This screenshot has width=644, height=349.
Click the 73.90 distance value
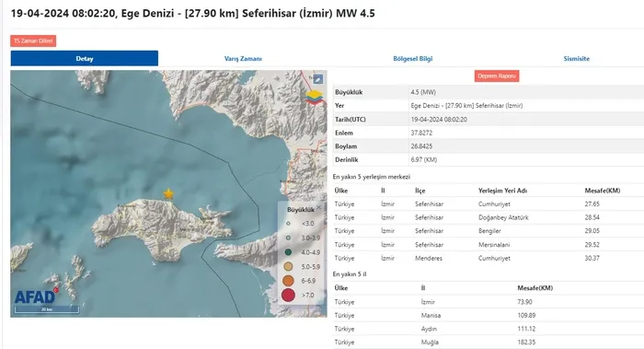(x=524, y=302)
